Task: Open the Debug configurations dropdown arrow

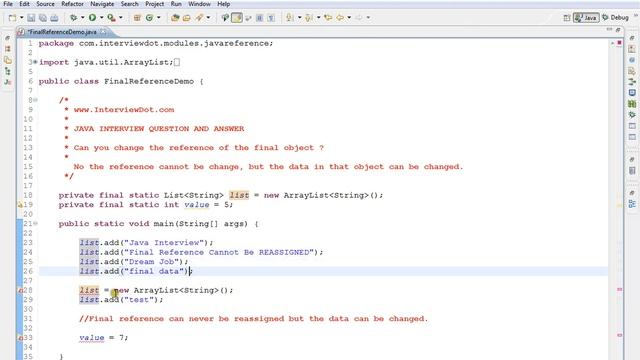Action: click(x=82, y=18)
